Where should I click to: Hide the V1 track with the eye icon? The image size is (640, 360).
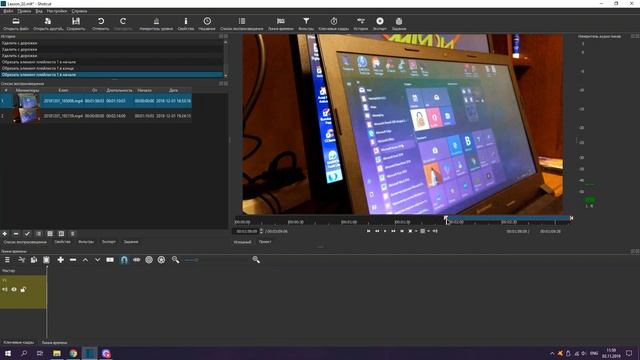pos(14,289)
